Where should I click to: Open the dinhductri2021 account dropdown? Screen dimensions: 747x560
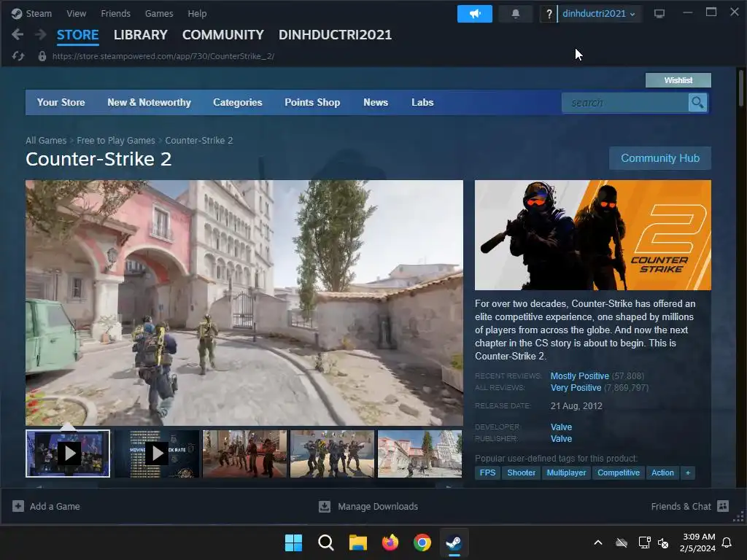[x=599, y=13]
